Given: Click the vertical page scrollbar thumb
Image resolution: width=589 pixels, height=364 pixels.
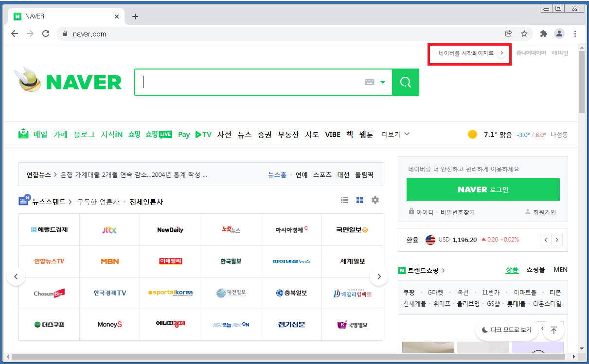Looking at the screenshot, I should [582, 81].
